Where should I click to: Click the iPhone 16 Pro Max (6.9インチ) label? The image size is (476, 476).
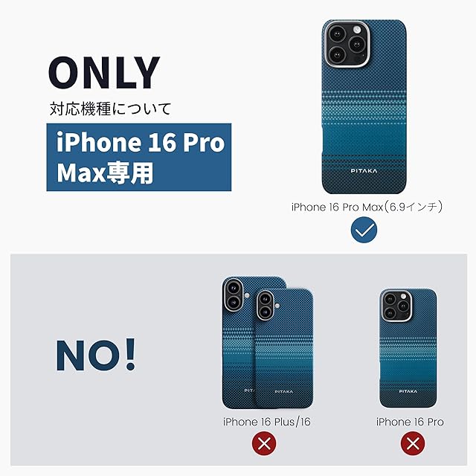click(367, 208)
